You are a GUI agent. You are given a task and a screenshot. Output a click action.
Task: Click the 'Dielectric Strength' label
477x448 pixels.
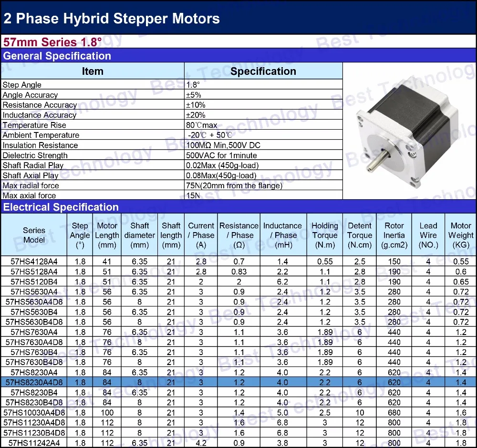35,155
